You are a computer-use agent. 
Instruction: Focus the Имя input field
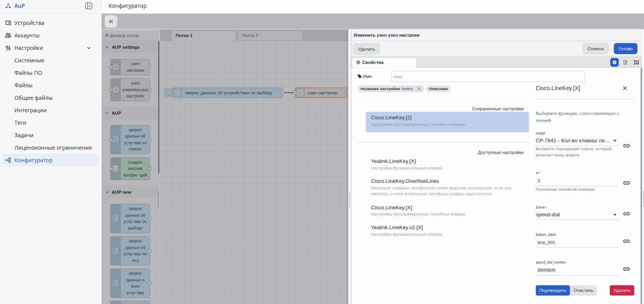488,77
